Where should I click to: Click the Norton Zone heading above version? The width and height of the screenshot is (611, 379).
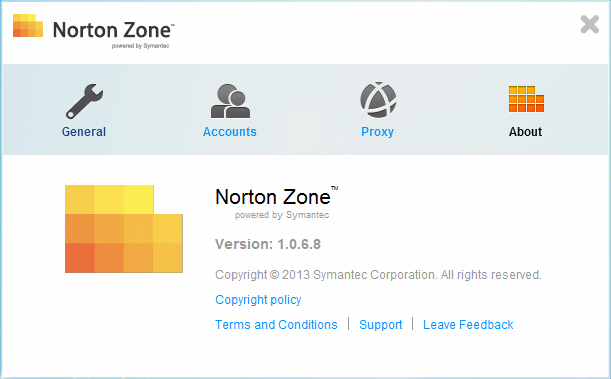(x=276, y=196)
